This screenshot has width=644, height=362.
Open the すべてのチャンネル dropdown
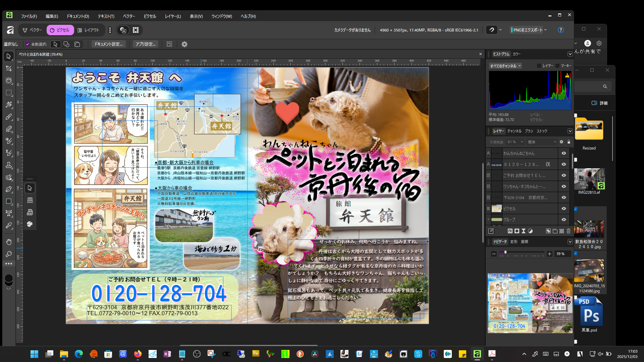click(505, 66)
